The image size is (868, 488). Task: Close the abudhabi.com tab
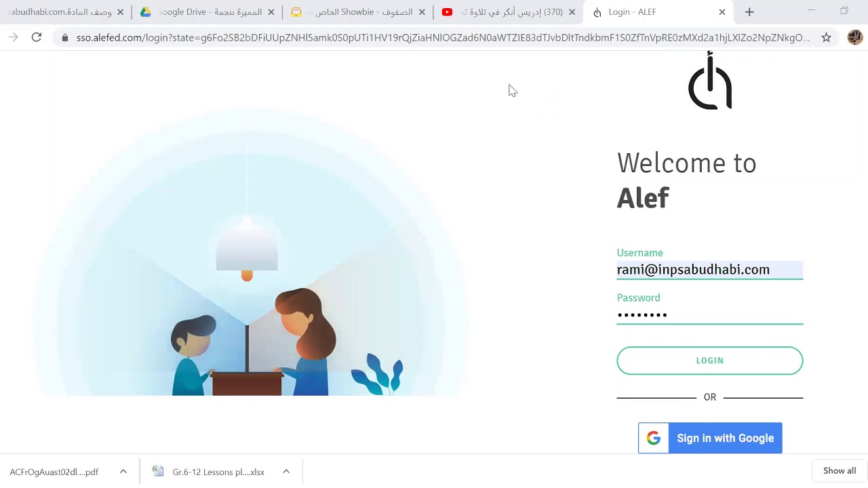[x=121, y=12]
